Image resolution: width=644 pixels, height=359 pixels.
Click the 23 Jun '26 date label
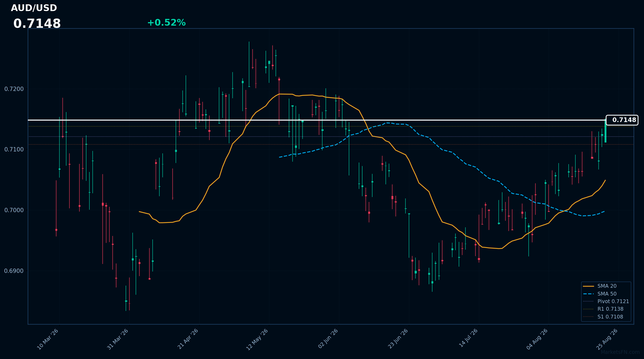click(398, 339)
